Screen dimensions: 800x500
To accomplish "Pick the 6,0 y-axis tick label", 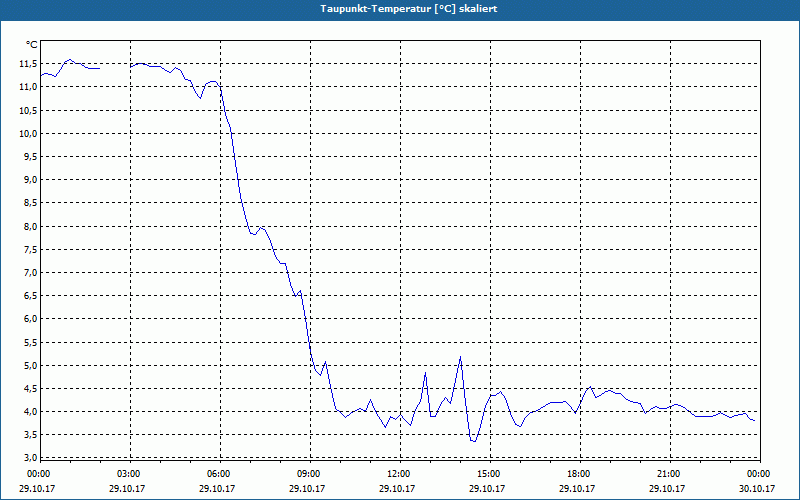I will 30,319.
